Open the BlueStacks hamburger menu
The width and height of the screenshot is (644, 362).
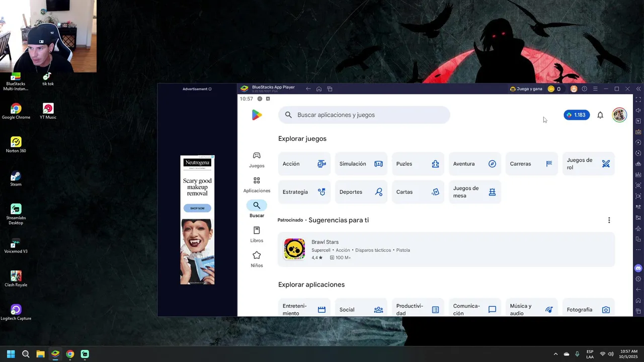coord(595,89)
